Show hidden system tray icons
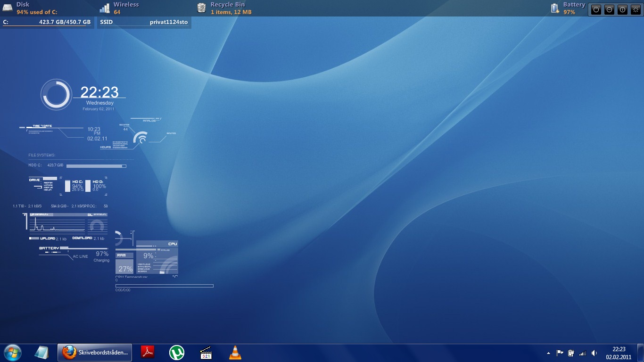644x362 pixels. pos(548,353)
